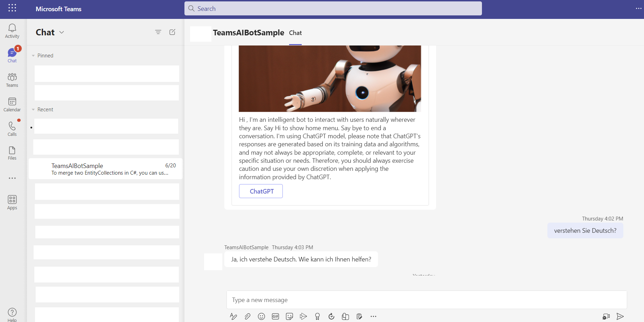Open Chat in the left rail
The height and width of the screenshot is (322, 644).
[12, 56]
